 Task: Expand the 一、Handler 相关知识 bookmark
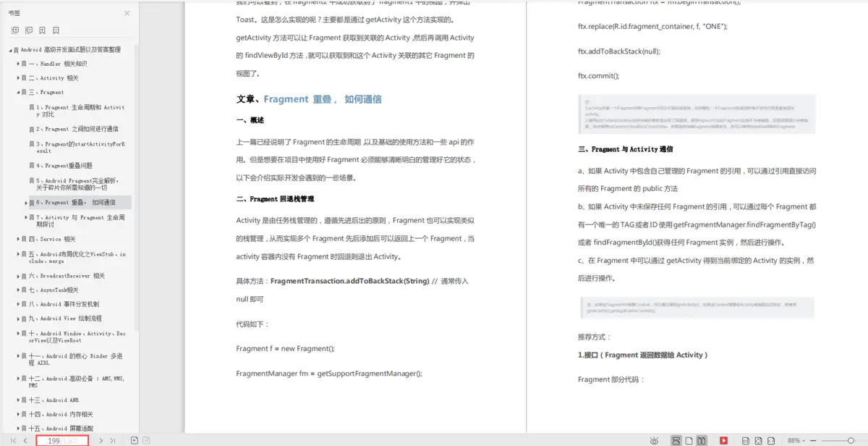pos(19,64)
